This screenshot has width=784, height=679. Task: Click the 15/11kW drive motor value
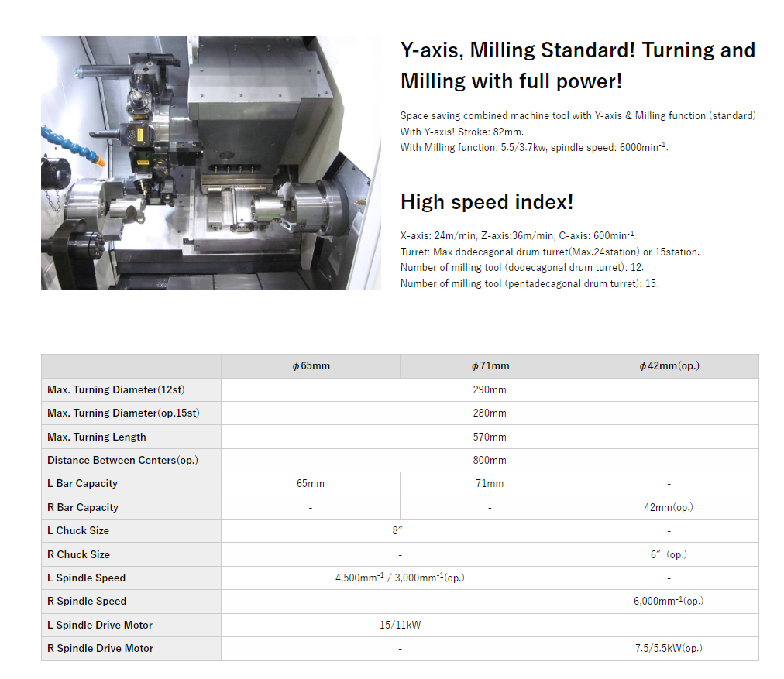pyautogui.click(x=400, y=625)
